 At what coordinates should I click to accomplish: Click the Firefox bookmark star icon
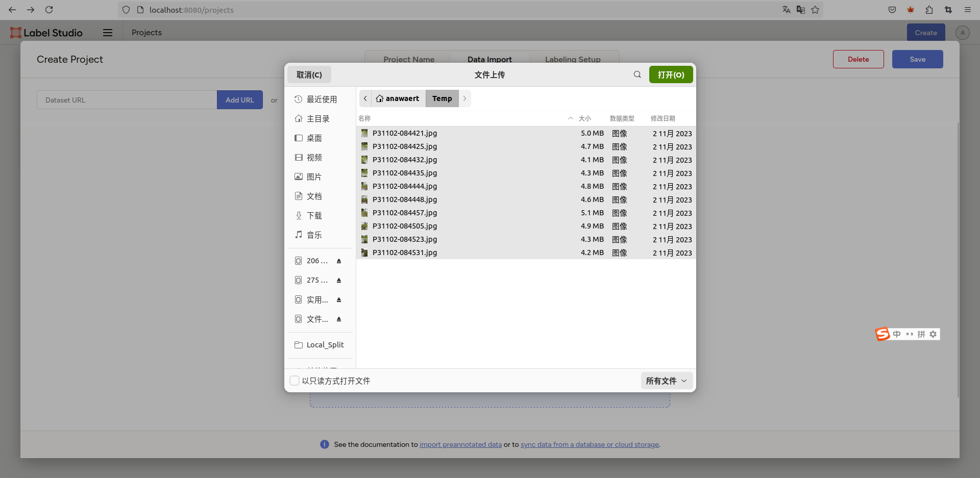(x=815, y=10)
